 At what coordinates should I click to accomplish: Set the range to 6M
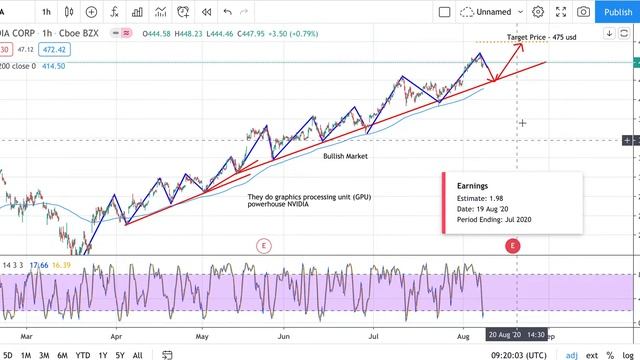[x=62, y=356]
